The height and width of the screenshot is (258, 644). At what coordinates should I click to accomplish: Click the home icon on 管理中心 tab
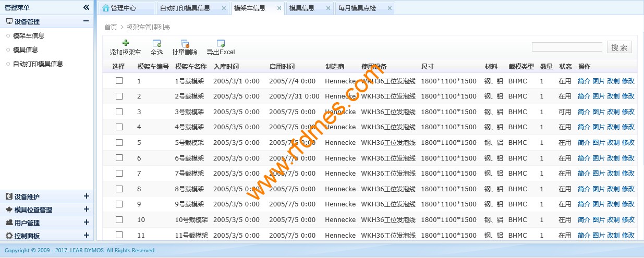[x=106, y=8]
